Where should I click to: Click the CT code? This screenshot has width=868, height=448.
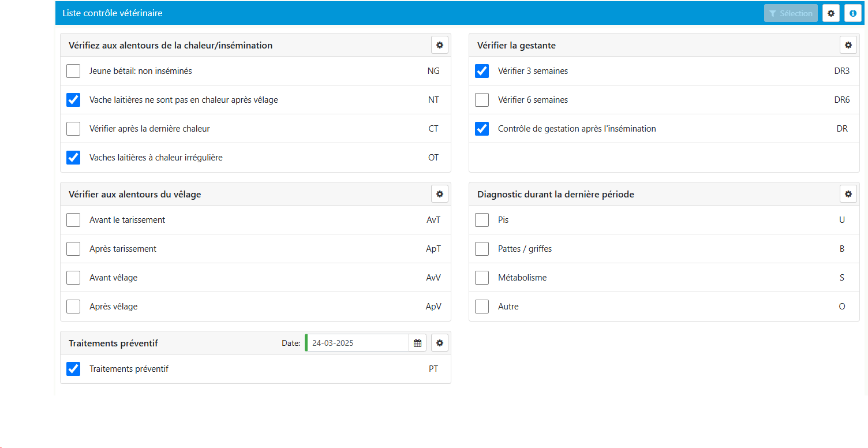[x=433, y=129]
